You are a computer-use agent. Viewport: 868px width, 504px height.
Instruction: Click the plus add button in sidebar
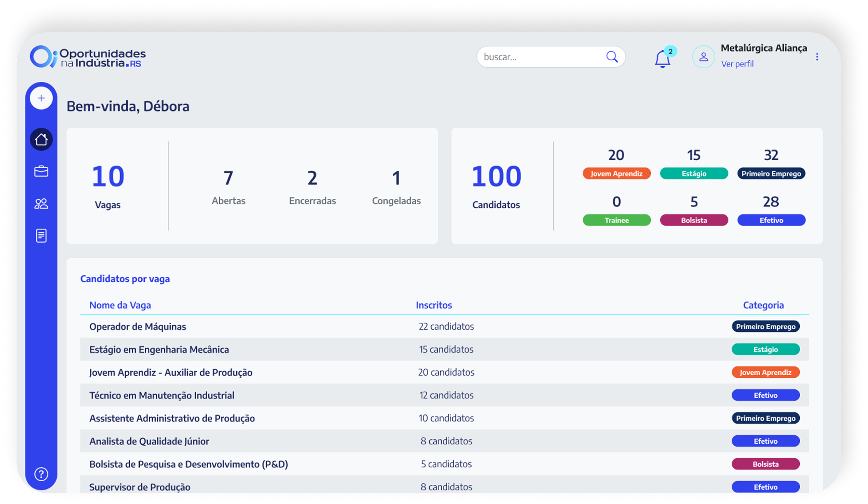(41, 98)
